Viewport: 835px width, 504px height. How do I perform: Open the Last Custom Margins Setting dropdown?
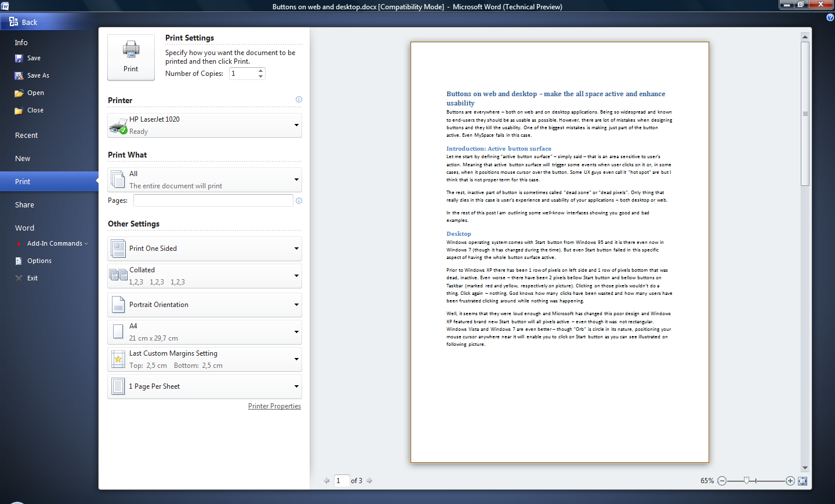[x=205, y=359]
